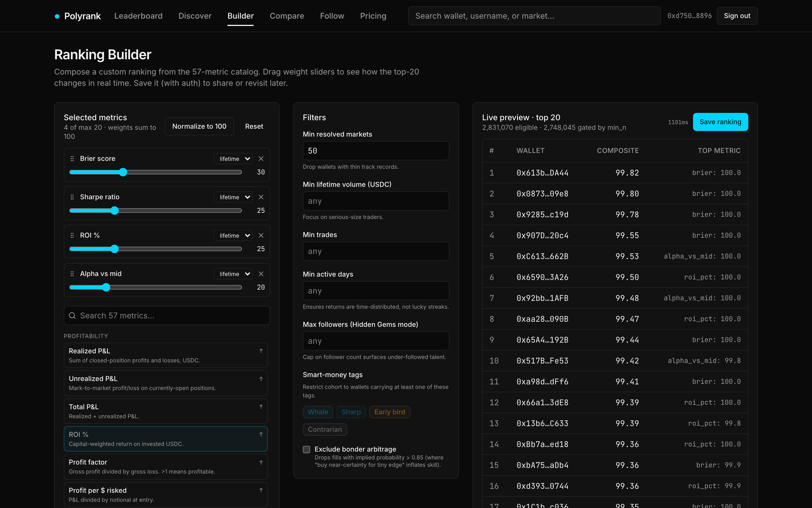
Task: Click Normalize to 100 button
Action: (x=199, y=126)
